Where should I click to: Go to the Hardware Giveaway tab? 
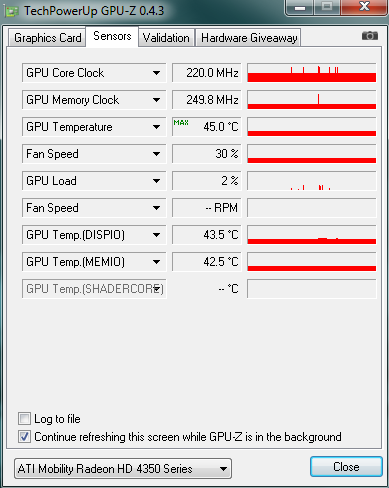(x=249, y=38)
